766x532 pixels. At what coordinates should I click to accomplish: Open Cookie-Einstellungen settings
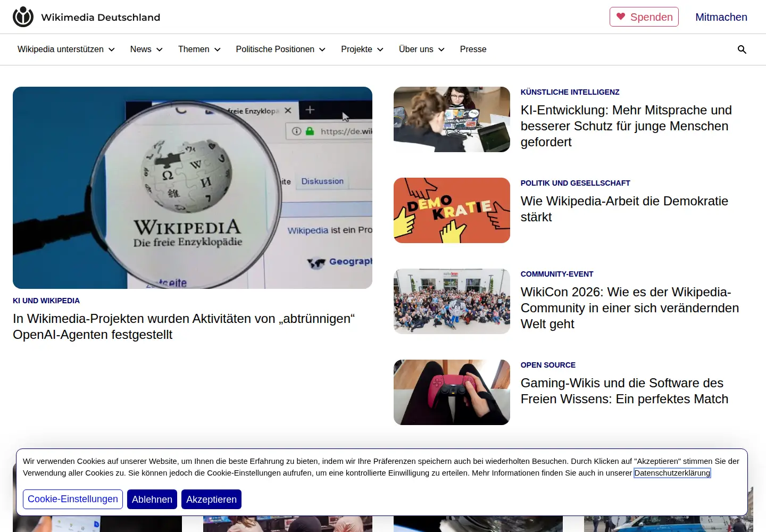[x=73, y=499]
